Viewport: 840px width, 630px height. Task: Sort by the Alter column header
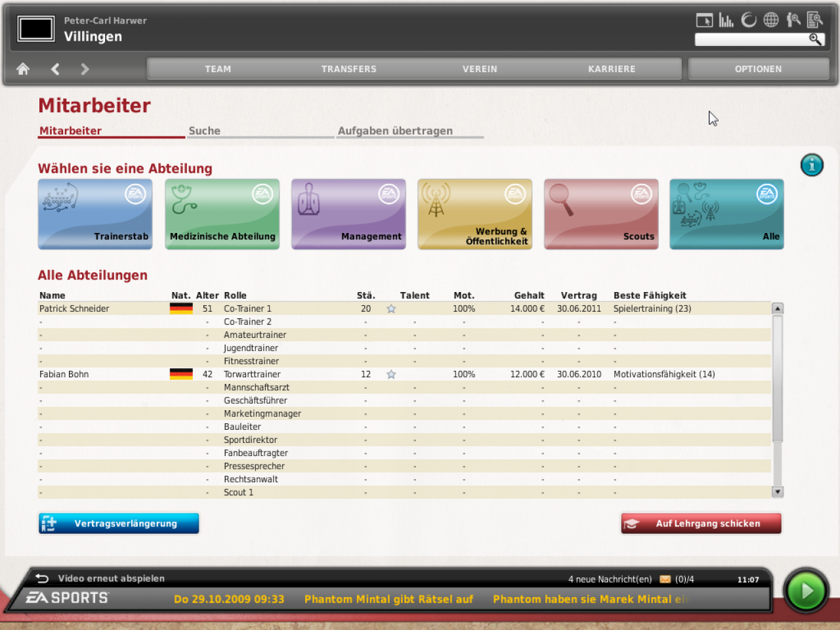tap(207, 295)
